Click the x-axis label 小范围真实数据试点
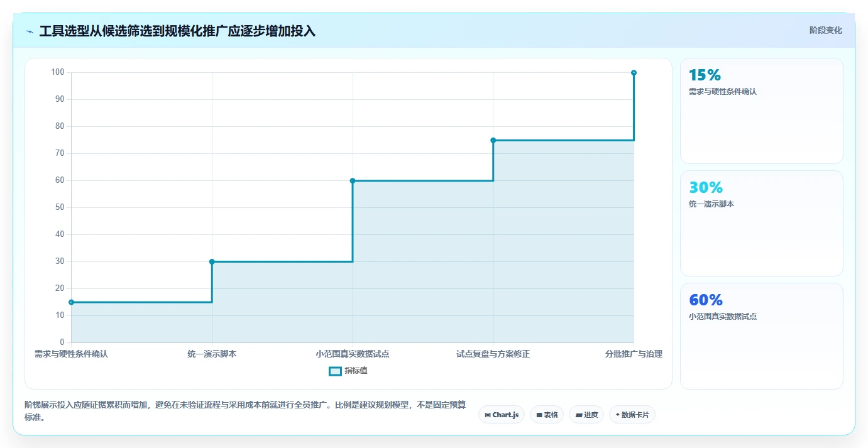Screen dimensions: 868x448 353,354
